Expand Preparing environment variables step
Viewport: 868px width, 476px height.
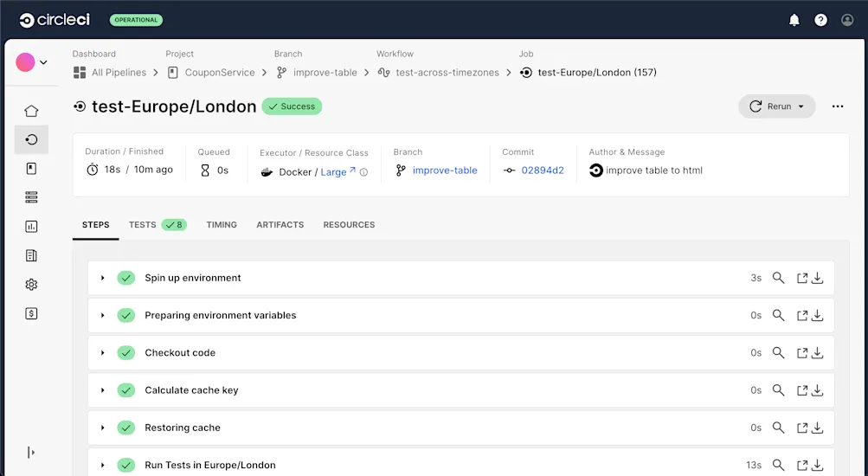102,316
